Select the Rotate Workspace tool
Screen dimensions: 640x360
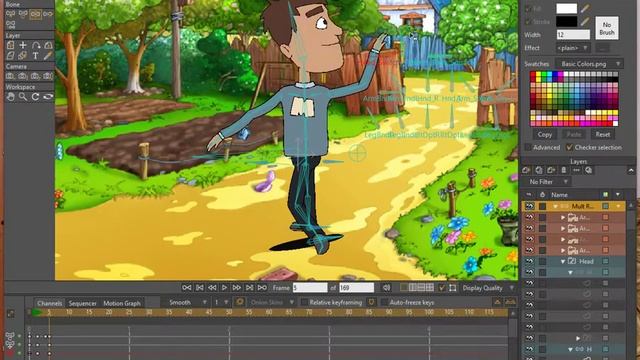coord(36,97)
